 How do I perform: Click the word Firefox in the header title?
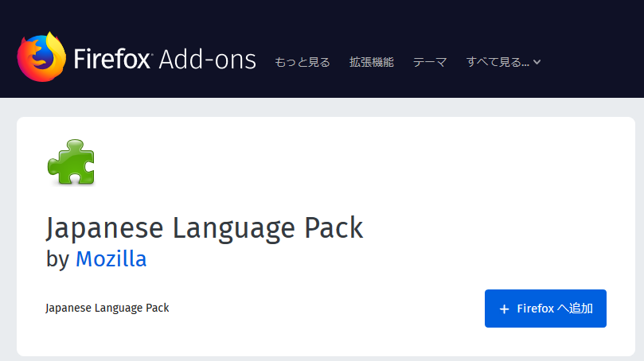coord(111,59)
